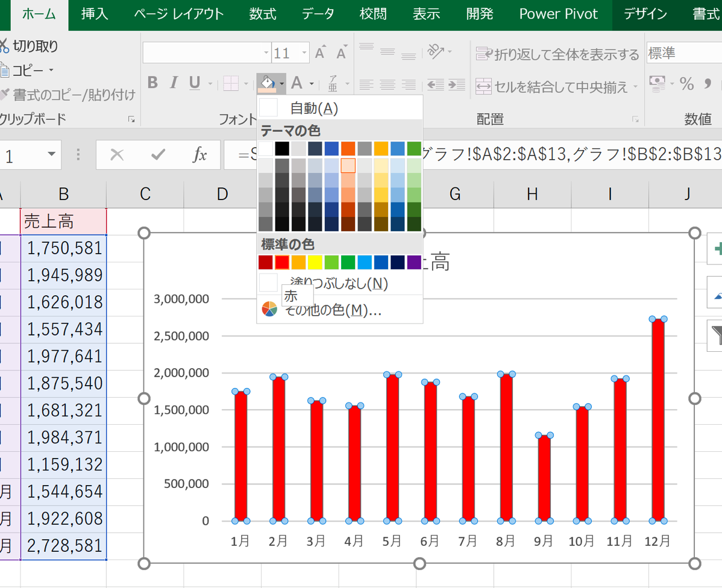This screenshot has width=722, height=588.
Task: Click the decrease indent icon
Action: (436, 85)
